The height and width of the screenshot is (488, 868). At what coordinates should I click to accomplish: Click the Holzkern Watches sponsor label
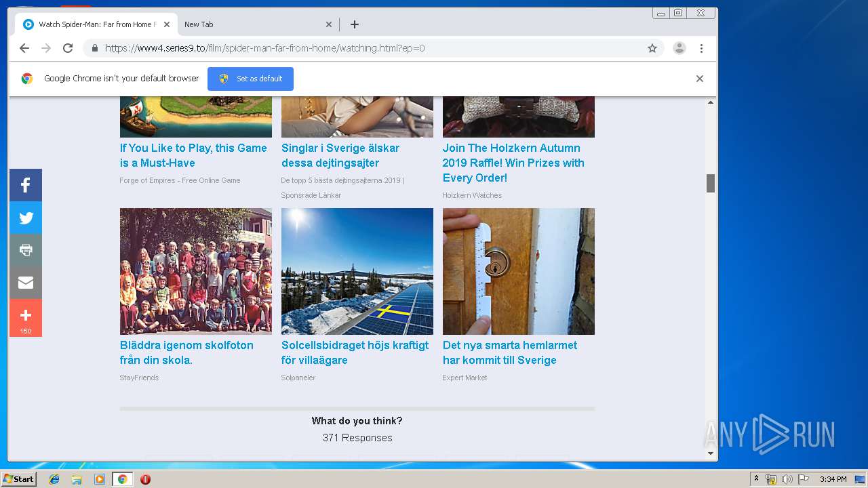tap(472, 195)
